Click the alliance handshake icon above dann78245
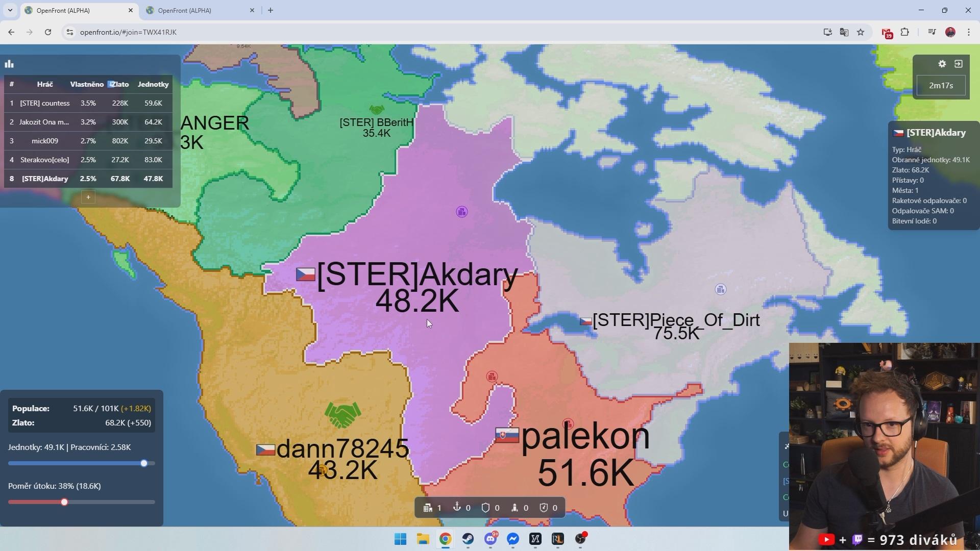980x551 pixels. coord(342,415)
